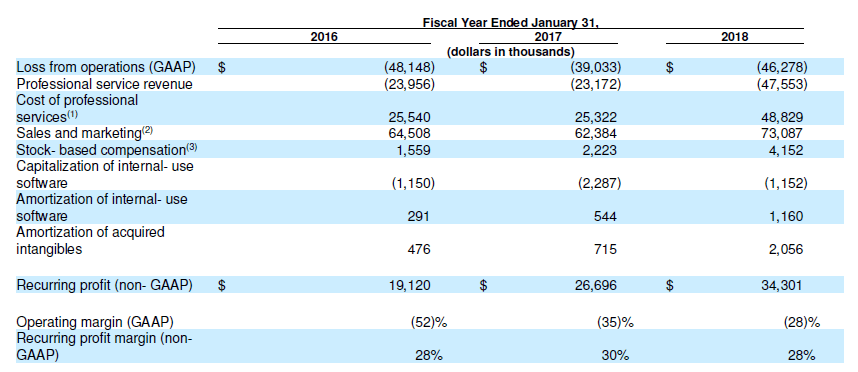Click the (52)% operating margin
This screenshot has width=858, height=372.
pos(428,322)
